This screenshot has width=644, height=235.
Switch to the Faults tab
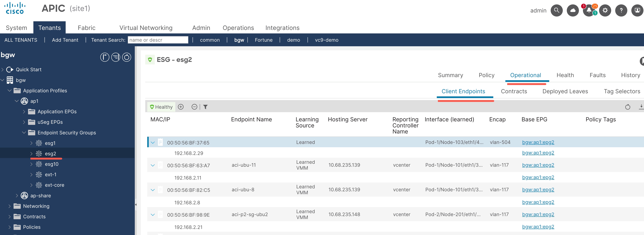coord(597,75)
